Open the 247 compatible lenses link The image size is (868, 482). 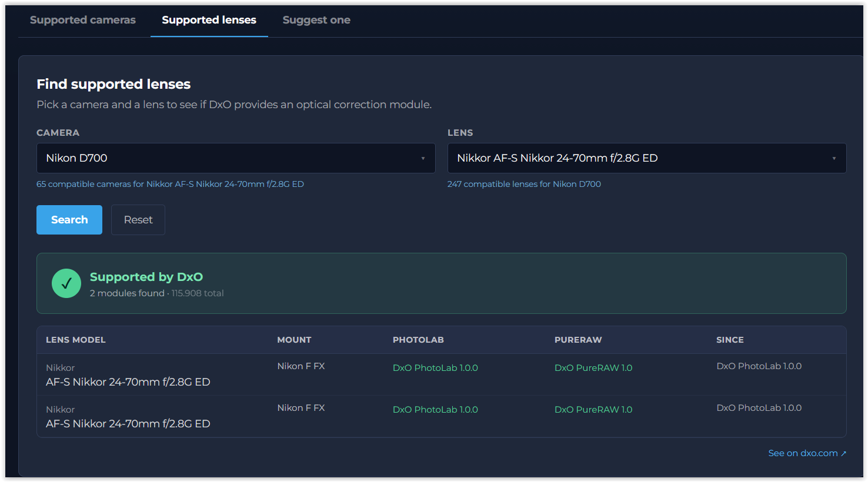point(524,184)
